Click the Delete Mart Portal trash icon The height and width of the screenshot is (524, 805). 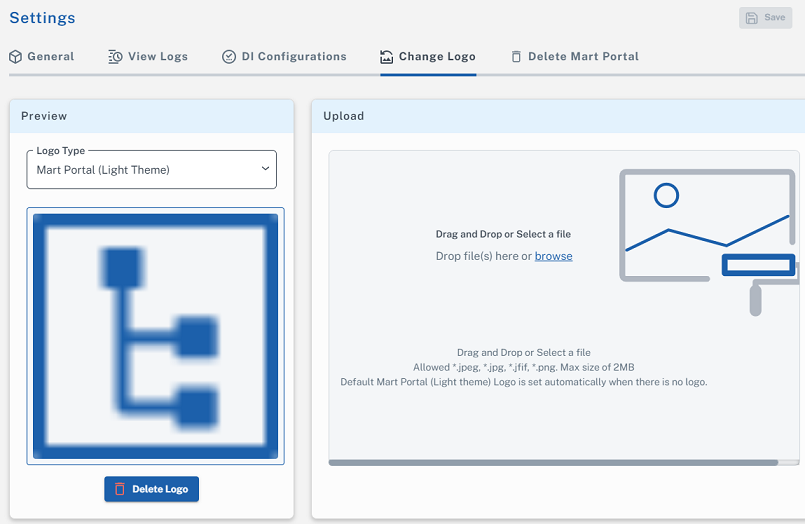tap(516, 56)
